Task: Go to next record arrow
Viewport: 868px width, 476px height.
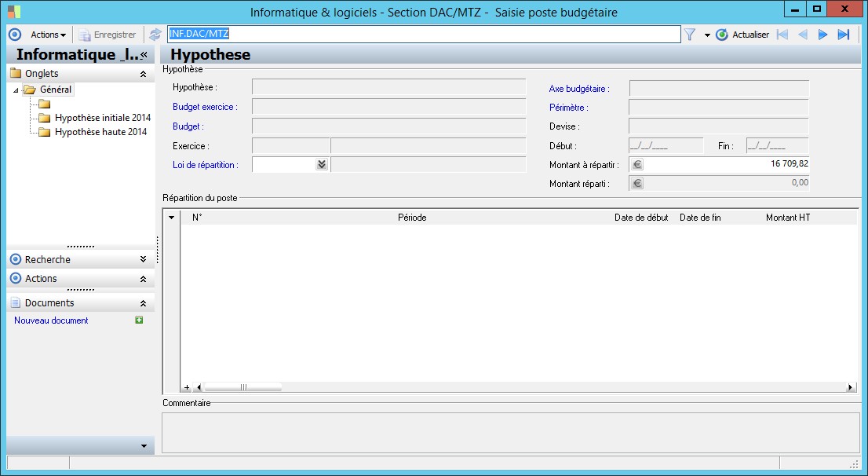Action: [x=822, y=35]
